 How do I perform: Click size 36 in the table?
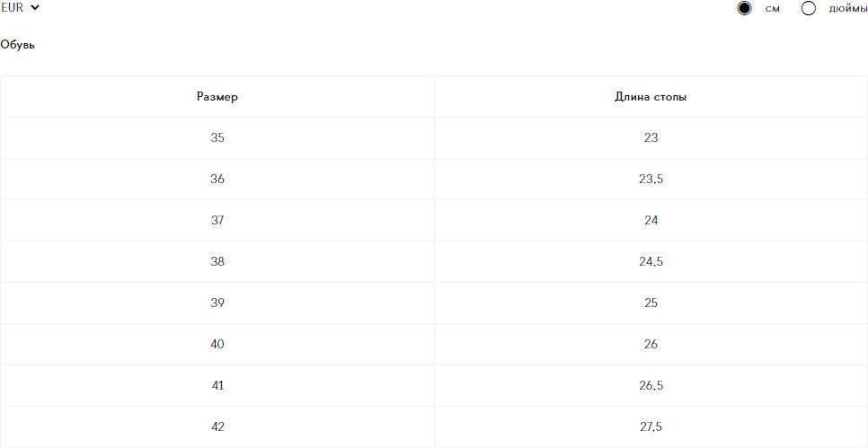pos(217,180)
